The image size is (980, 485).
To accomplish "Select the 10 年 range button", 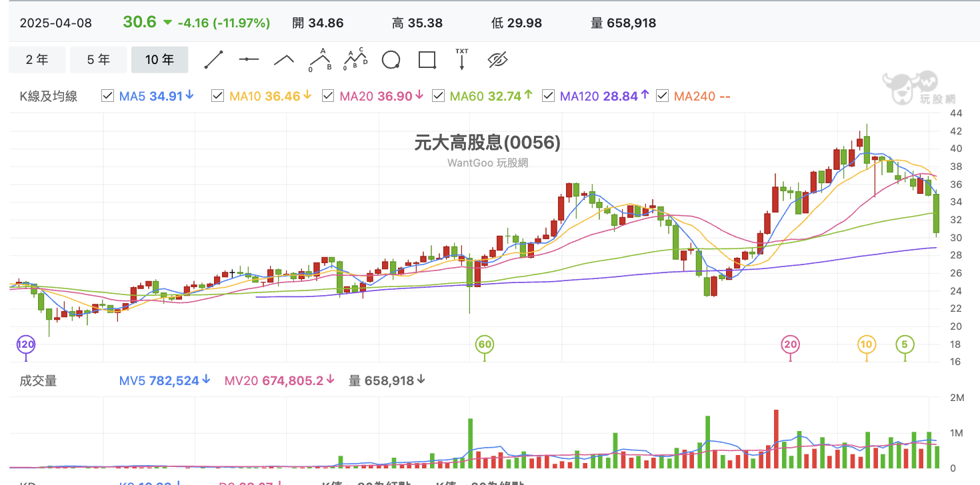I will pyautogui.click(x=159, y=60).
